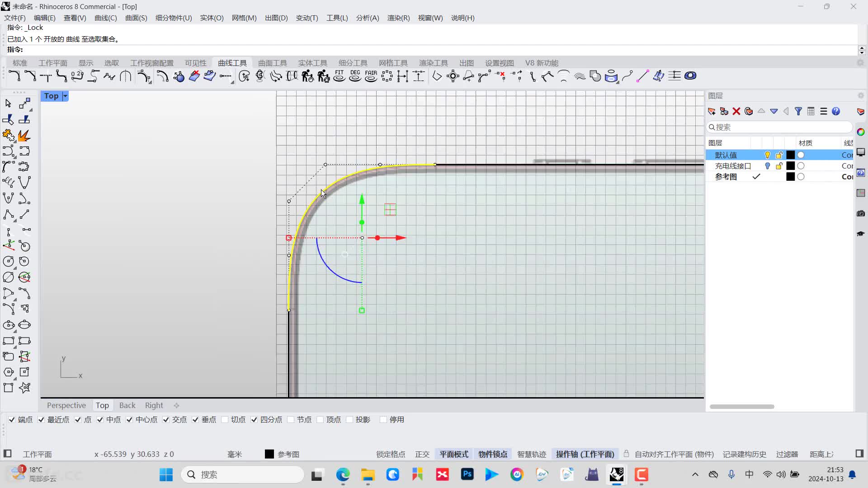Screen dimensions: 868x488
Task: Click the DEG change degree icon
Action: tap(355, 76)
